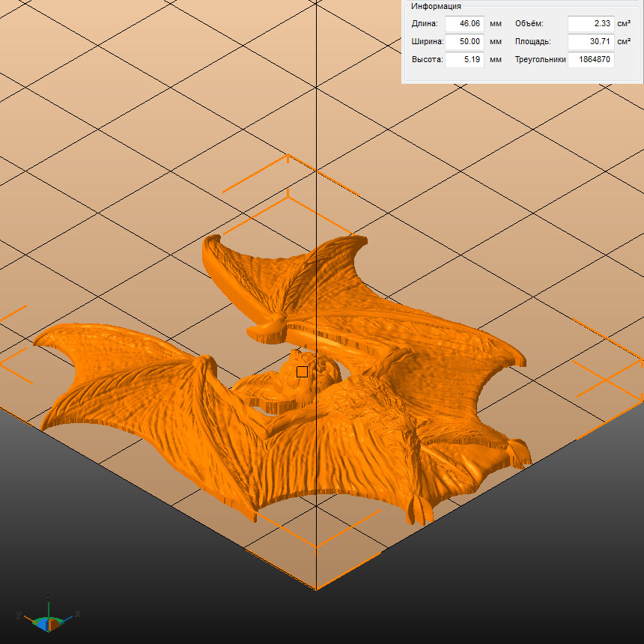This screenshot has width=644, height=644.
Task: Click the X axis label on gizmo
Action: pos(78,613)
